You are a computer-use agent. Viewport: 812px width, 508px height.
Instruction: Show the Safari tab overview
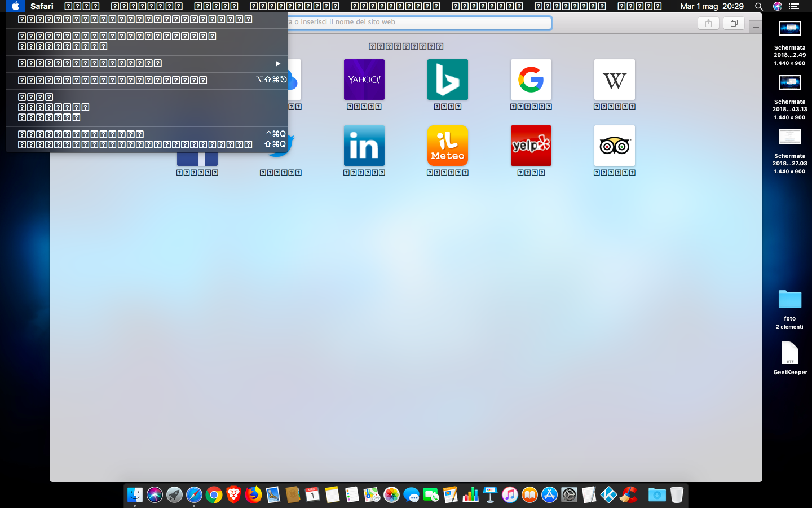(x=734, y=23)
